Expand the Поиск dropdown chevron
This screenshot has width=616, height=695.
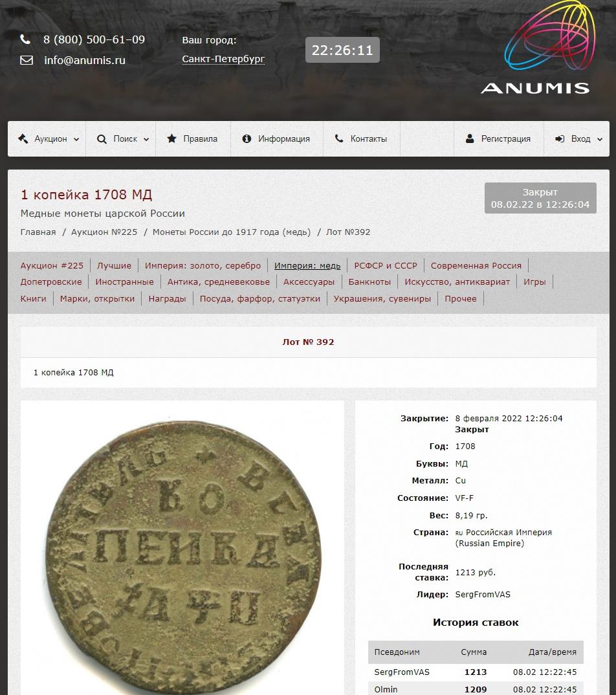tap(146, 139)
